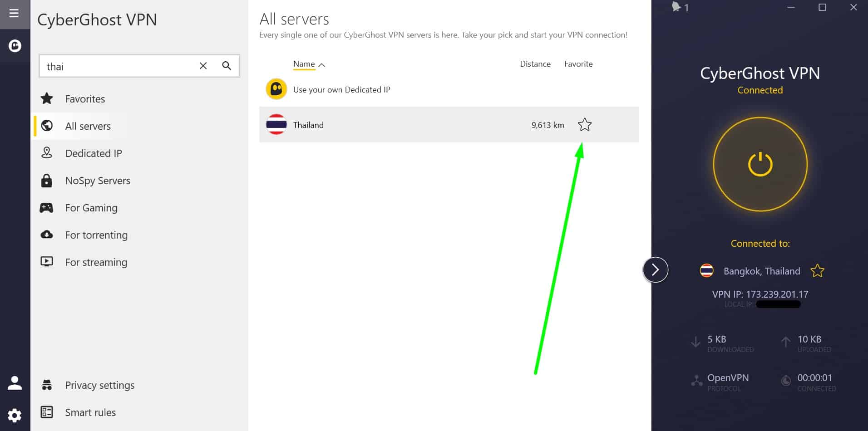
Task: Click 5 KB downloaded value
Action: [716, 339]
